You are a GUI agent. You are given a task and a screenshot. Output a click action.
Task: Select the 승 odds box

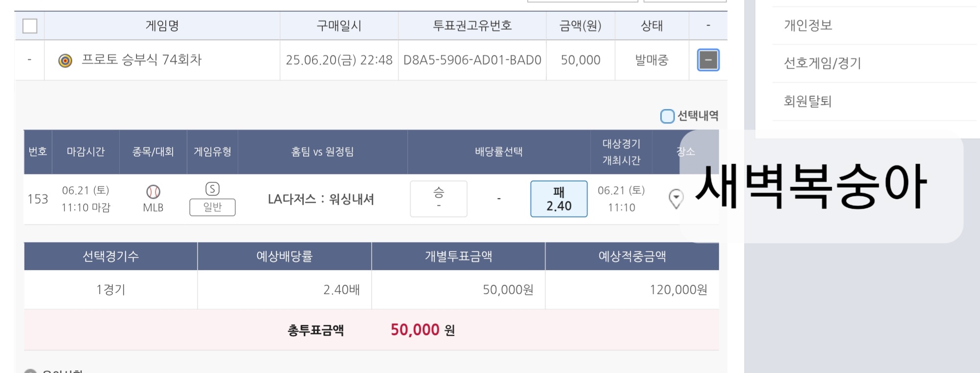click(x=438, y=199)
